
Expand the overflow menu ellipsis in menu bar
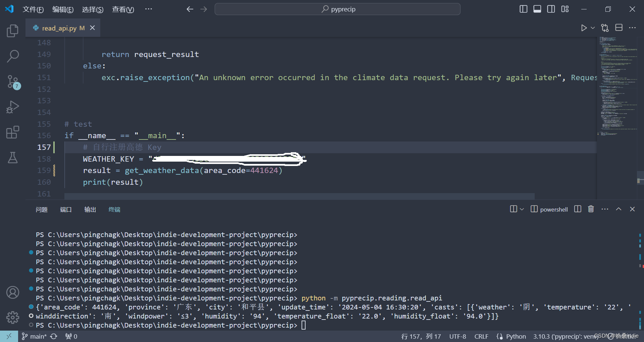coord(149,9)
